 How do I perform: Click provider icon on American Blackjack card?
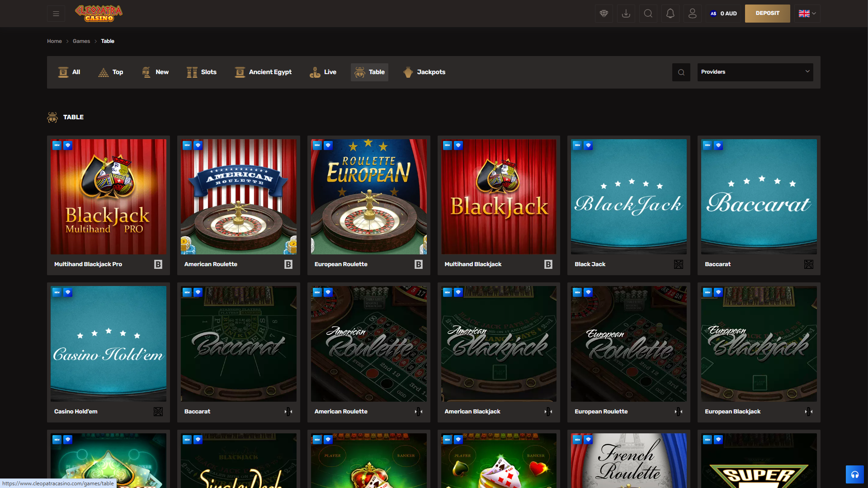548,412
